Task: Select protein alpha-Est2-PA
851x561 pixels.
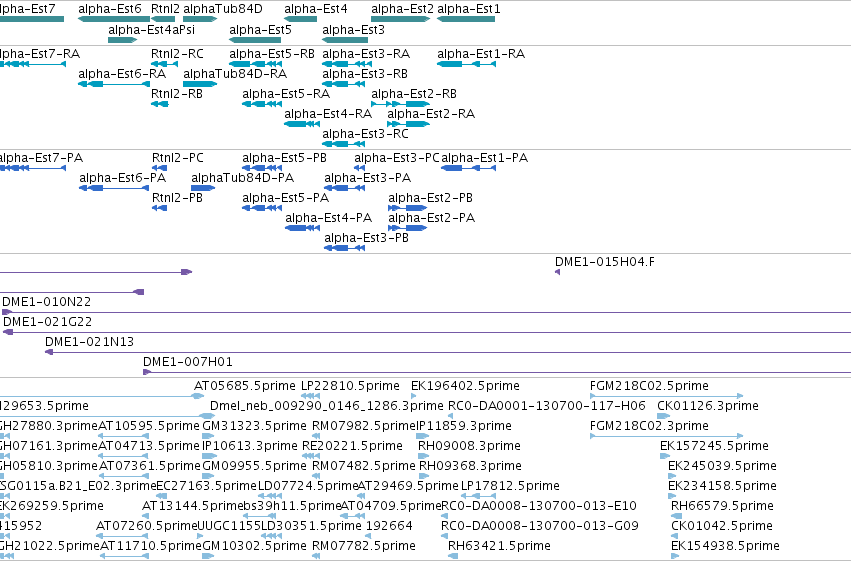Action: tap(408, 228)
